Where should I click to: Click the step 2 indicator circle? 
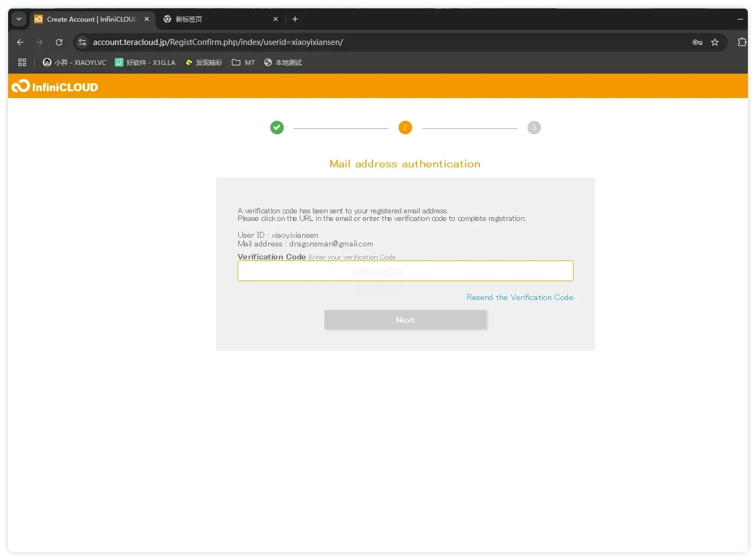(405, 127)
